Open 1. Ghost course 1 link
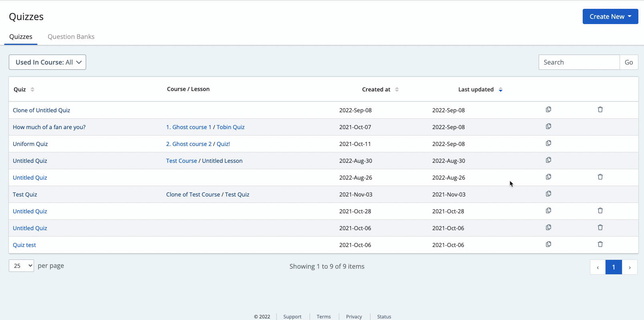This screenshot has height=320, width=644. click(189, 127)
